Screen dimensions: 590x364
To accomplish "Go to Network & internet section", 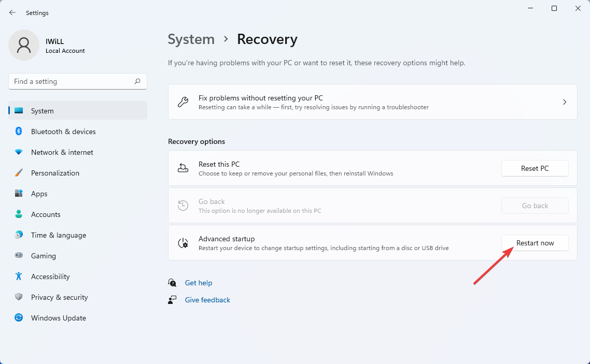I will (78, 152).
